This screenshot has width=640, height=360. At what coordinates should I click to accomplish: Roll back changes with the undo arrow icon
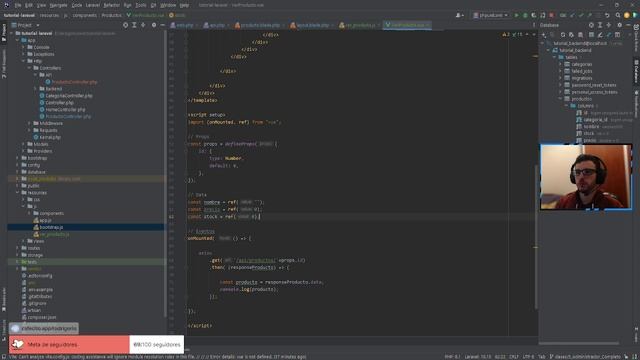tap(607, 15)
